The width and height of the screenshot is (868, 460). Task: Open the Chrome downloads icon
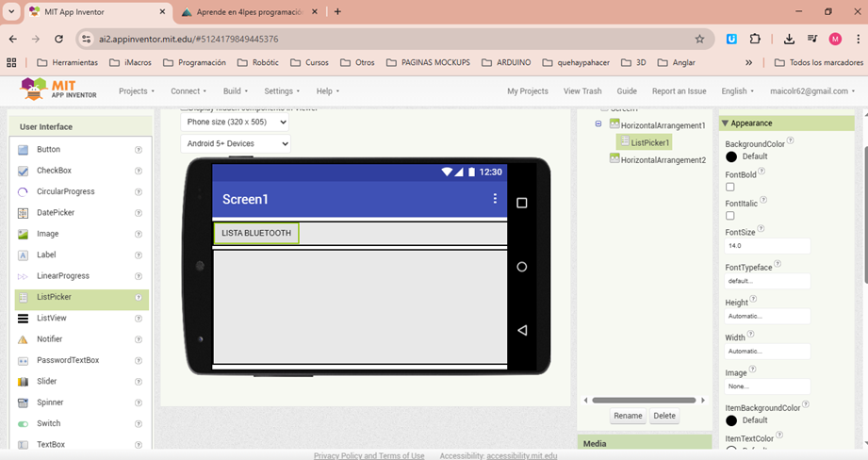[789, 40]
